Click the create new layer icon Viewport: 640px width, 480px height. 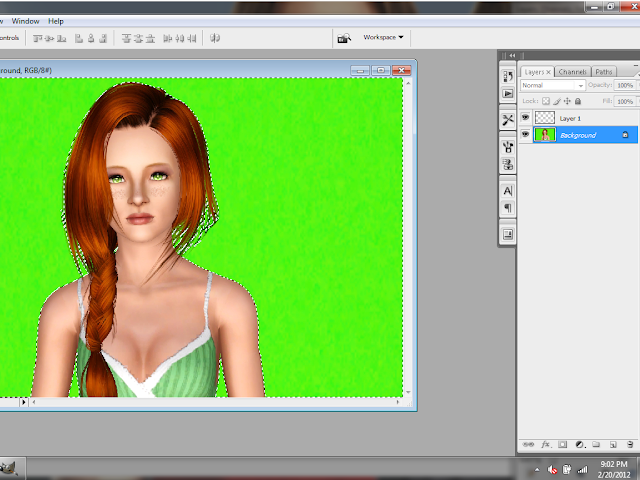click(x=611, y=443)
